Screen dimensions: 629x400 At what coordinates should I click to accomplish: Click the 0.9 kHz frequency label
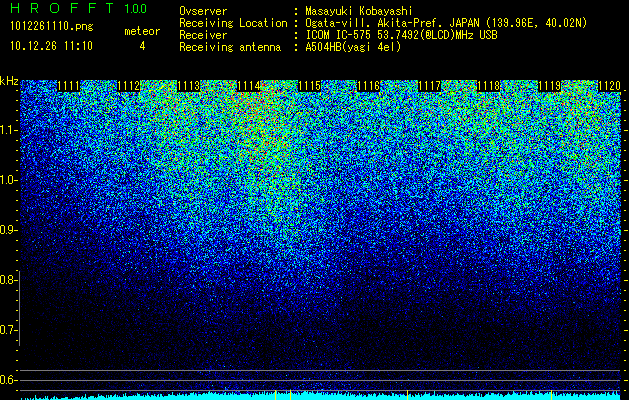point(8,230)
